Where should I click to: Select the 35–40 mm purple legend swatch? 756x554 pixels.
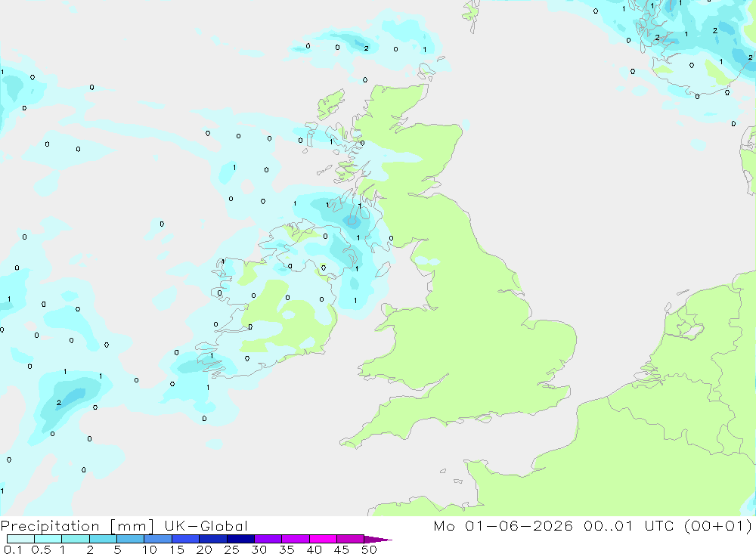pyautogui.click(x=296, y=539)
